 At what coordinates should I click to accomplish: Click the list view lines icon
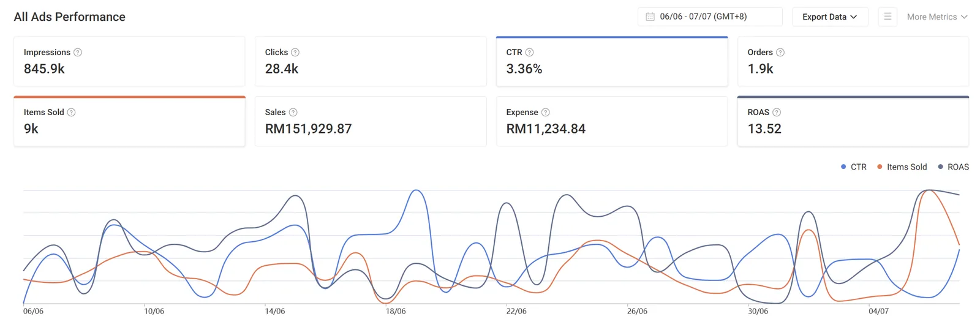888,17
